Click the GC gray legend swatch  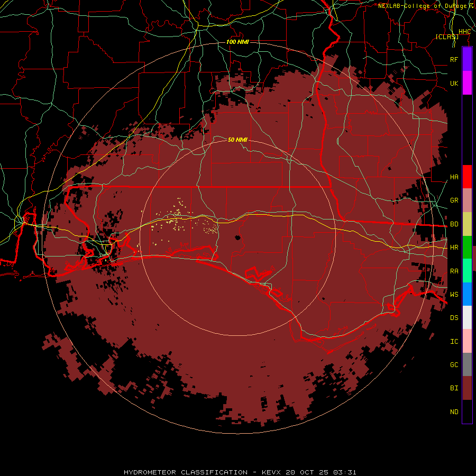click(x=467, y=364)
